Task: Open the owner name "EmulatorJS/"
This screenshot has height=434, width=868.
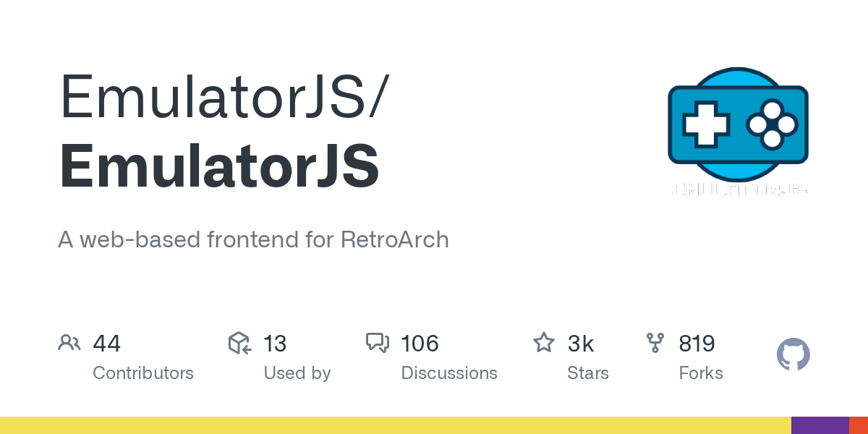Action: (x=224, y=97)
